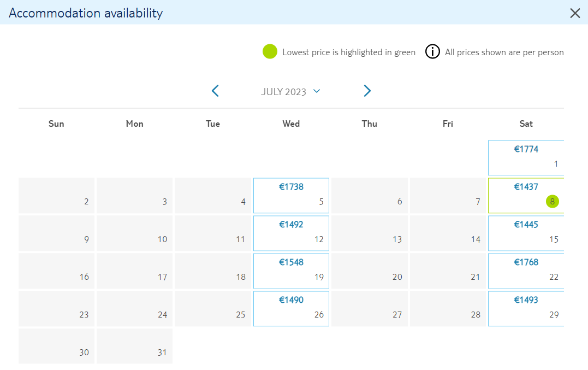
Task: Click the unavailable date 9
Action: pos(56,233)
